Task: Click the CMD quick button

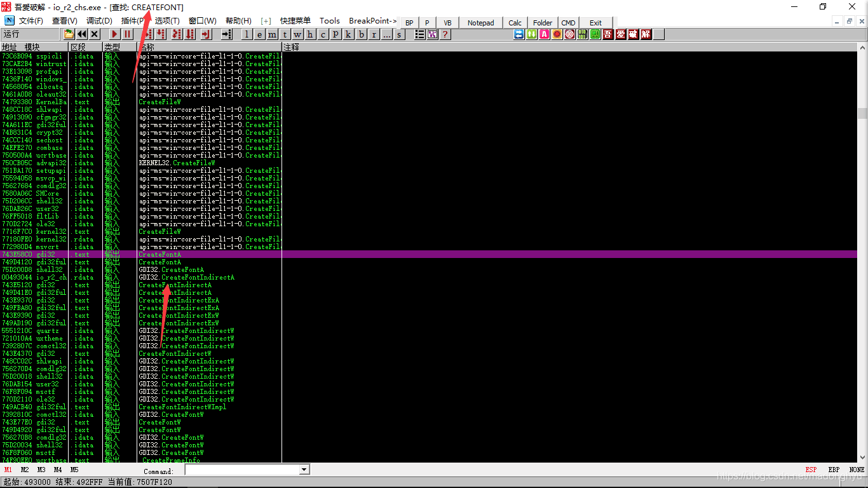Action: tap(568, 23)
